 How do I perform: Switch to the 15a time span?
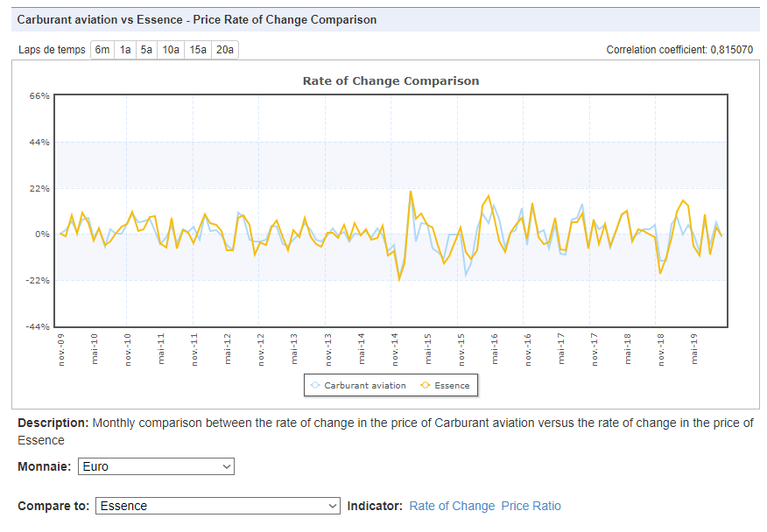click(198, 50)
